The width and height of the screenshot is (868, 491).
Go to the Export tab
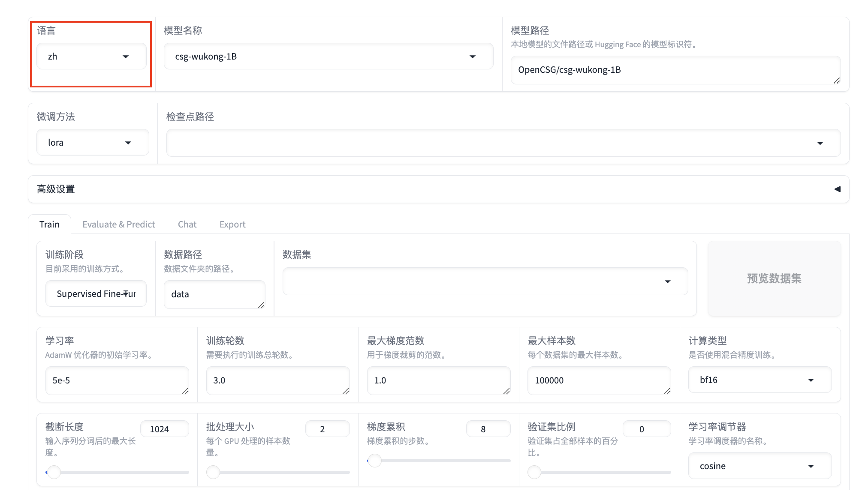(x=232, y=225)
